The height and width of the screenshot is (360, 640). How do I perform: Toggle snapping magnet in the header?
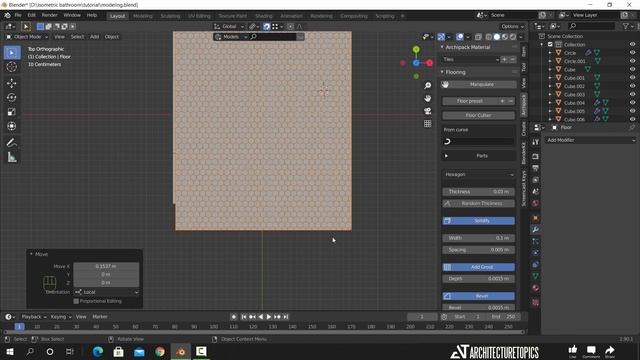pyautogui.click(x=267, y=27)
